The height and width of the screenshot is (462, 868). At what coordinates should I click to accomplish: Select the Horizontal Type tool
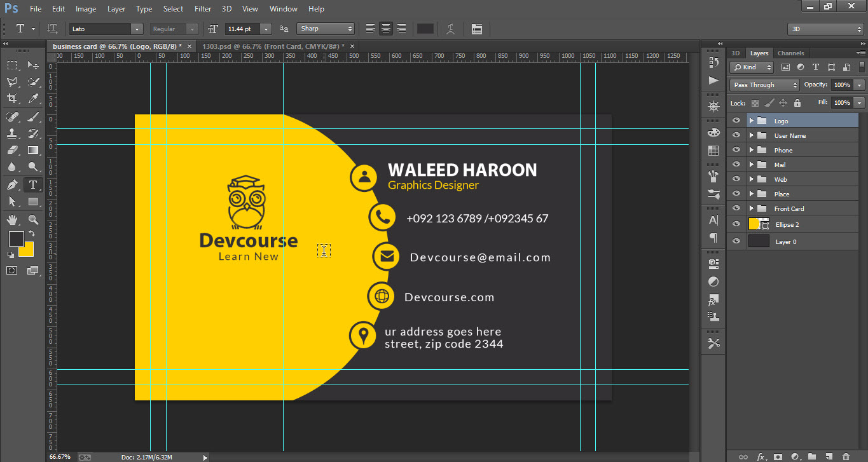point(33,185)
